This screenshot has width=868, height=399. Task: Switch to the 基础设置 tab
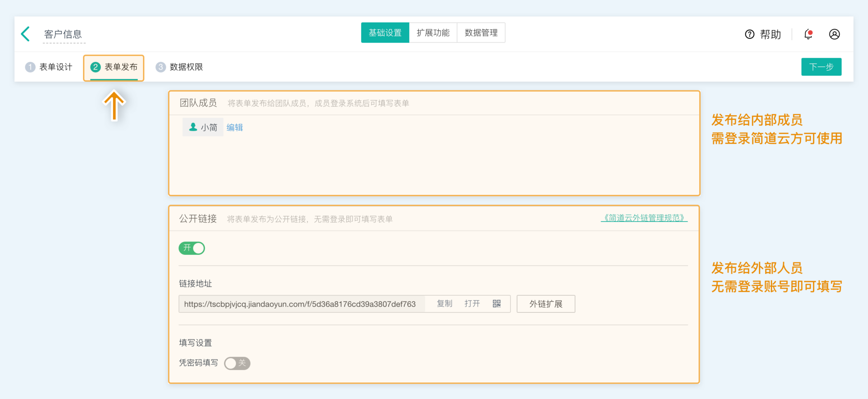coord(385,33)
